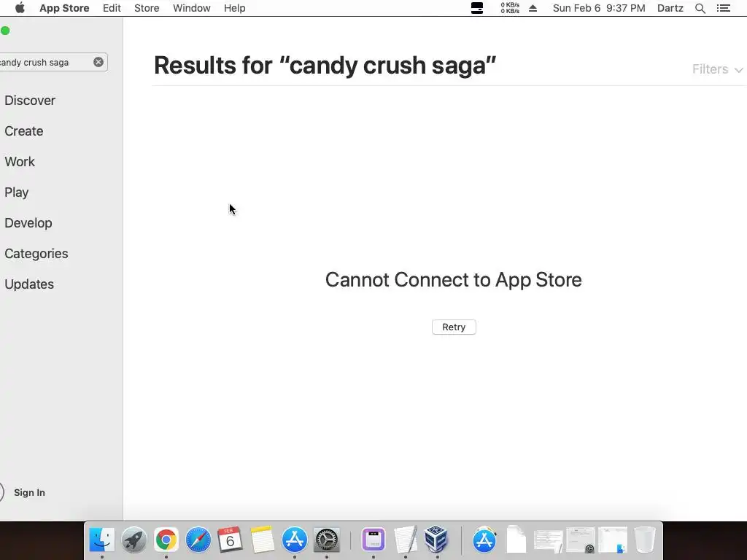
Task: Browse the Categories section
Action: [x=36, y=253]
